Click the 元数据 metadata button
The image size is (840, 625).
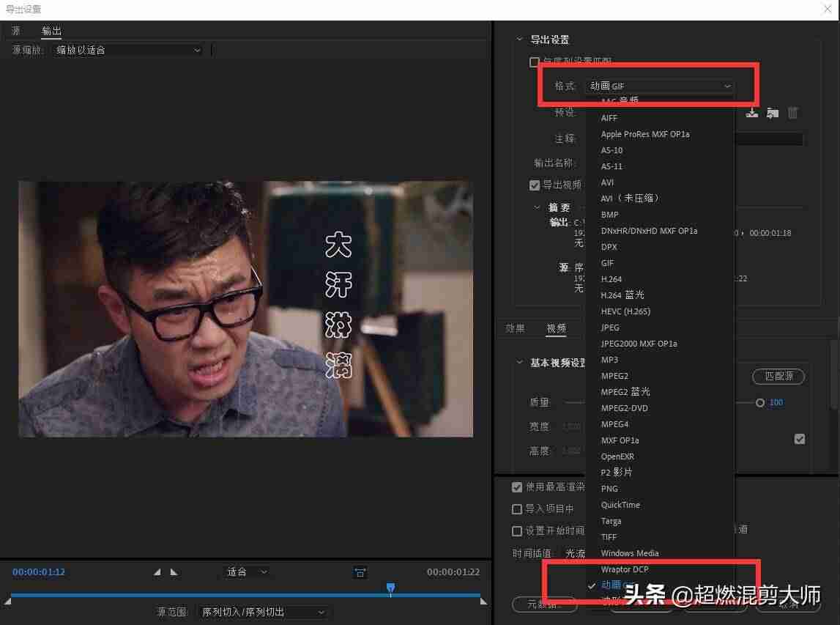pos(545,604)
